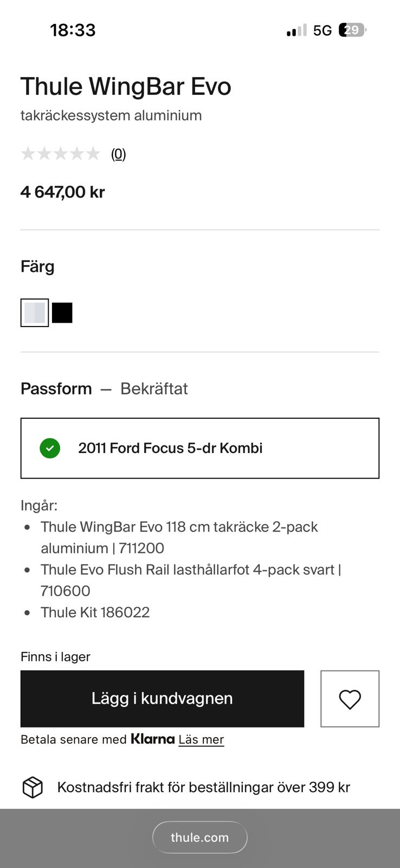Click the Klarna logo
This screenshot has height=868, width=400.
pyautogui.click(x=153, y=739)
